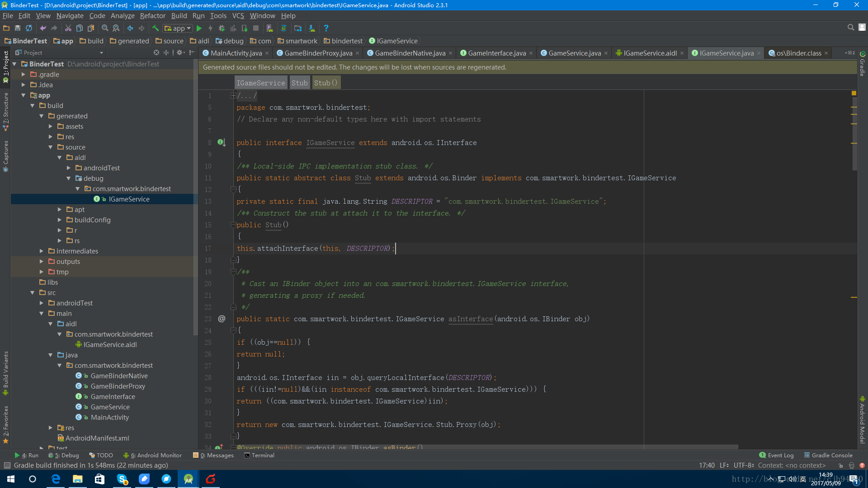Collapse the generated folder
The width and height of the screenshot is (868, 488).
[x=41, y=116]
